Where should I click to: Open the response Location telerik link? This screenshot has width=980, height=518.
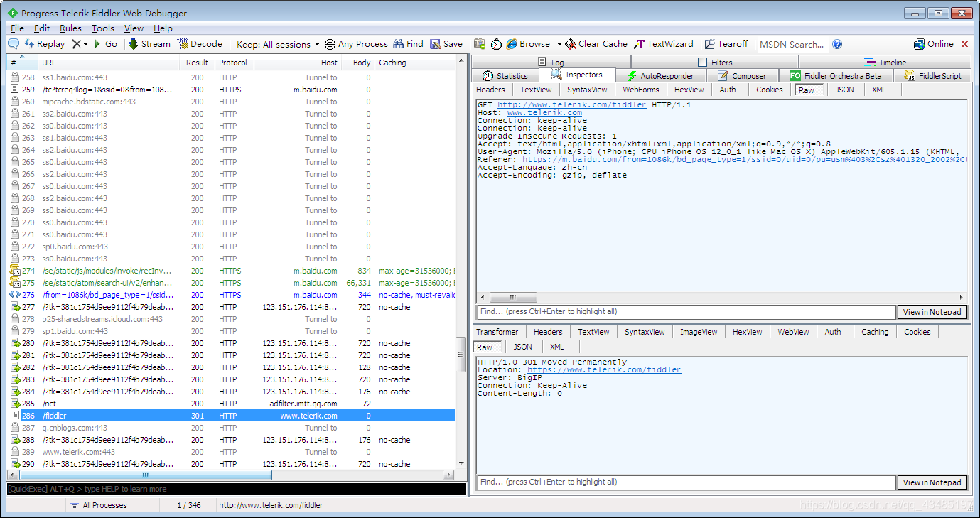pos(604,370)
